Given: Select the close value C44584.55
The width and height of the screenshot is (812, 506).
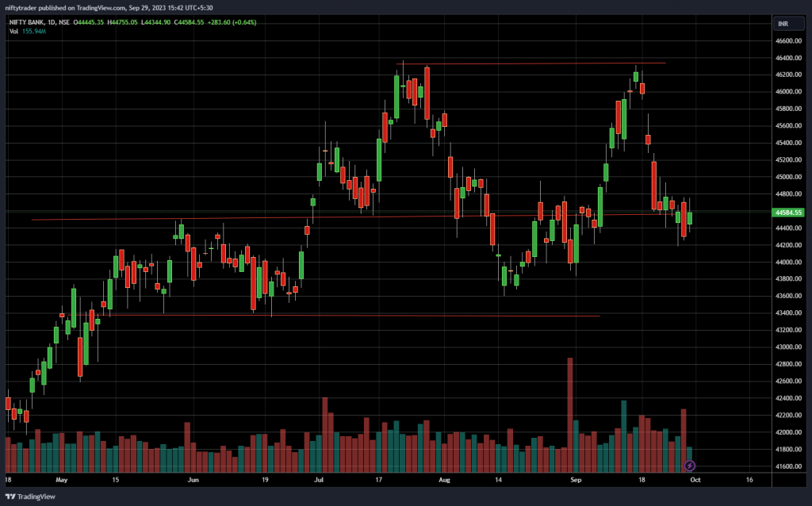Looking at the screenshot, I should (189, 22).
